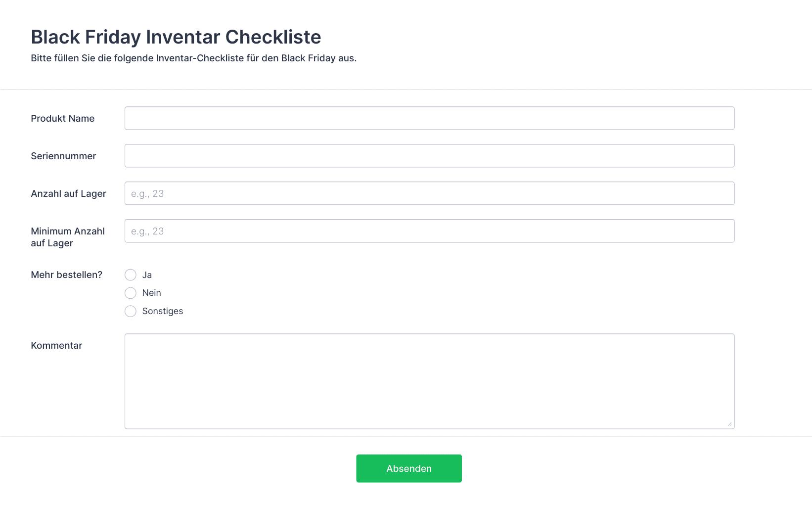Click the Absenden submit button
812x506 pixels.
click(409, 468)
